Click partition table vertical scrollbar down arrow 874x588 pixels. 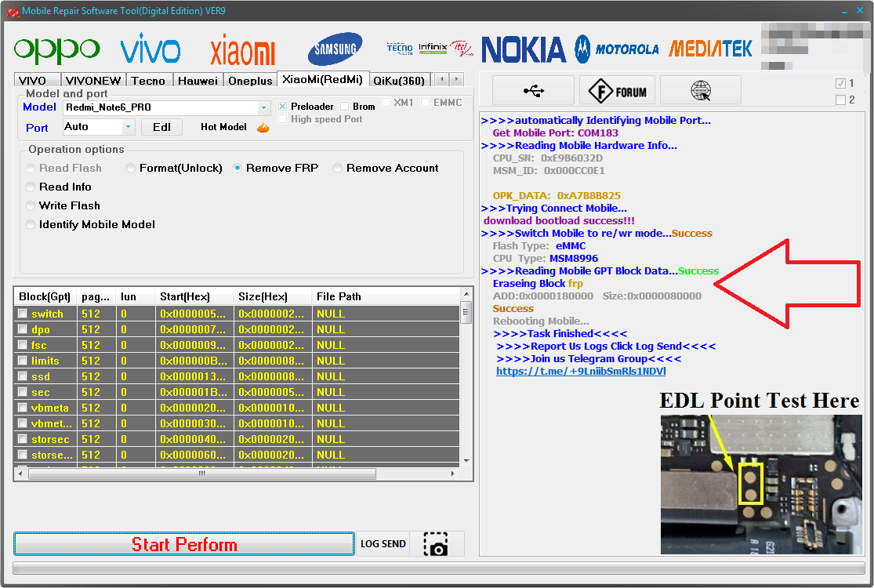(466, 460)
